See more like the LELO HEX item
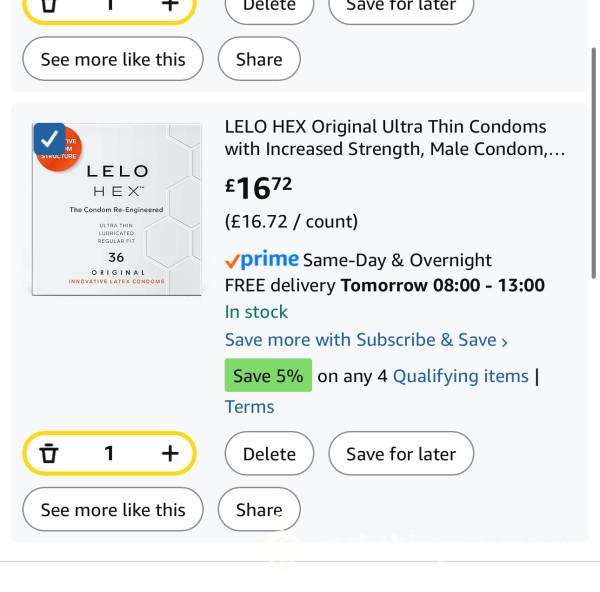 tap(113, 509)
